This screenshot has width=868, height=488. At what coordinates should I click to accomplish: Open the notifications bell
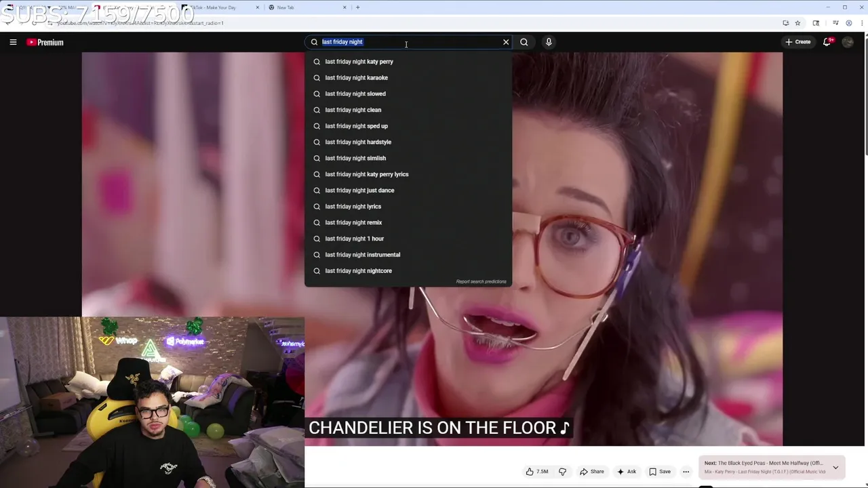tap(827, 42)
